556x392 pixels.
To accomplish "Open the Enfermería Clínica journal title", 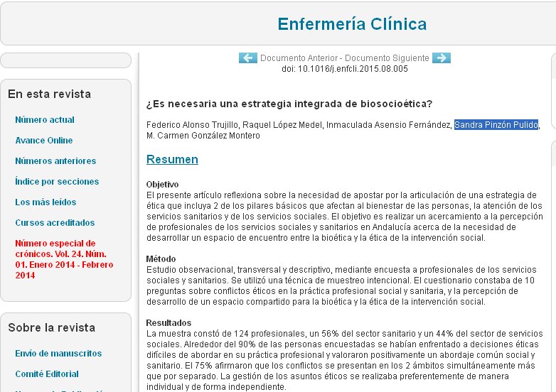I will 352,24.
